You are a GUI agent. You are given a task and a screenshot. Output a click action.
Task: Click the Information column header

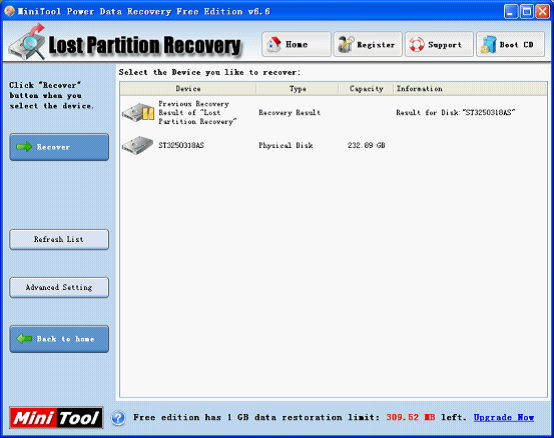point(470,89)
